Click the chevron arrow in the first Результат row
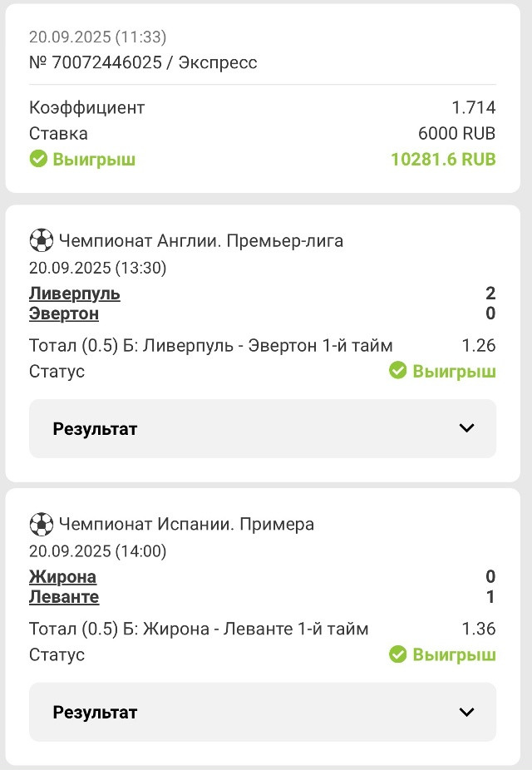This screenshot has width=532, height=770. click(x=466, y=428)
